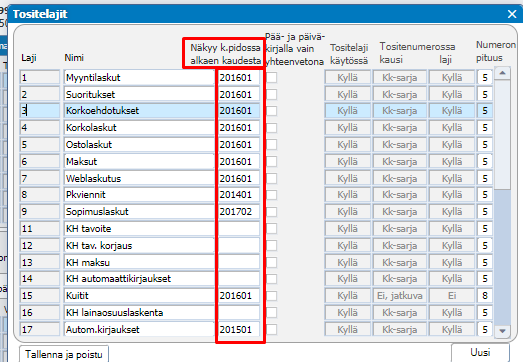Toggle summary checkbox for Kuitit row
Screen dimensions: 523x362
pyautogui.click(x=272, y=296)
